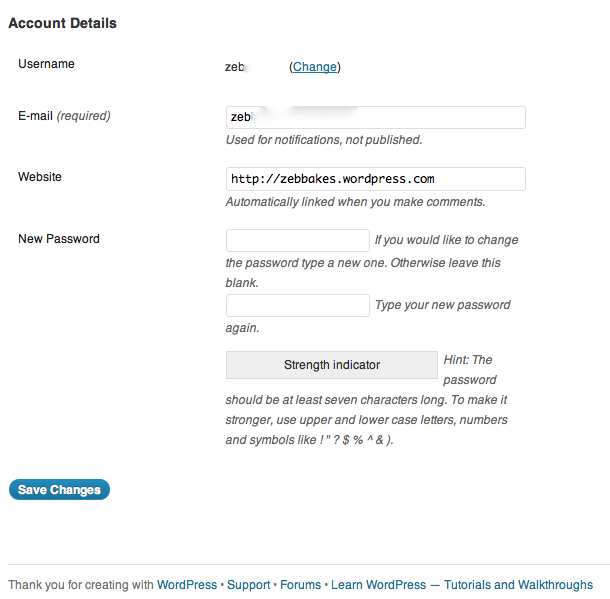Open the Forums footer link
The height and width of the screenshot is (599, 610).
pyautogui.click(x=301, y=585)
